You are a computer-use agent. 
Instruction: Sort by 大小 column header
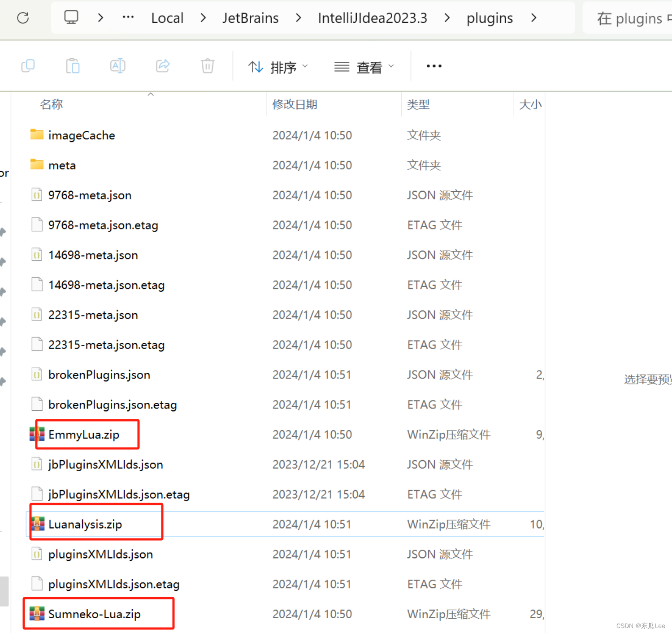[531, 104]
